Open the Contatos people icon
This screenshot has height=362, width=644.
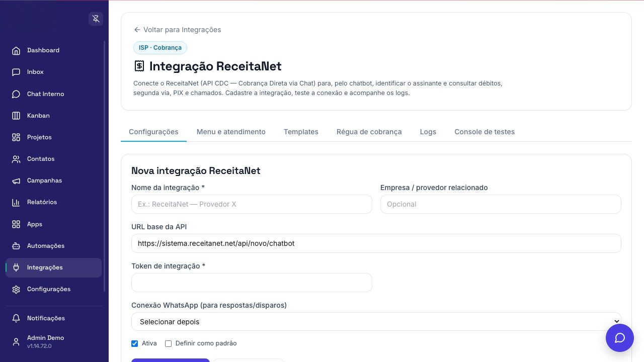pyautogui.click(x=16, y=159)
